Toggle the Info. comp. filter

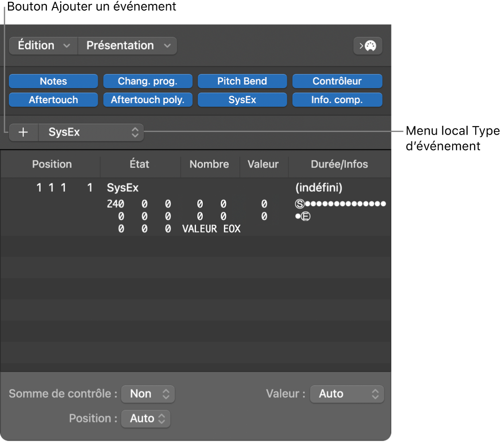[337, 100]
